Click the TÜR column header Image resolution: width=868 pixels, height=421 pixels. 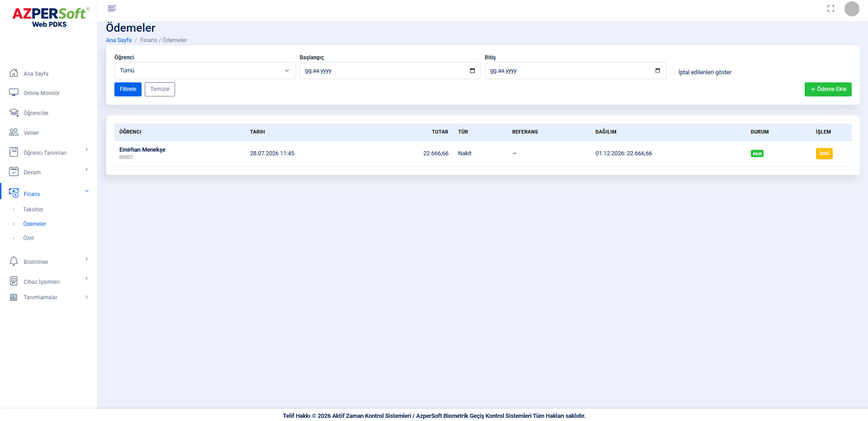(x=463, y=132)
